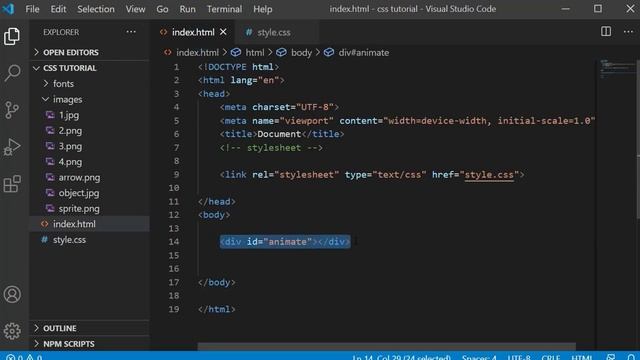Image resolution: width=640 pixels, height=360 pixels.
Task: Expand the Outline section
Action: [89, 328]
